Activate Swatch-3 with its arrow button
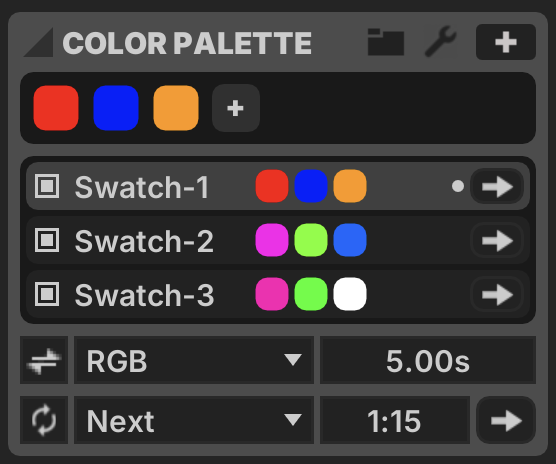The image size is (556, 464). click(497, 295)
